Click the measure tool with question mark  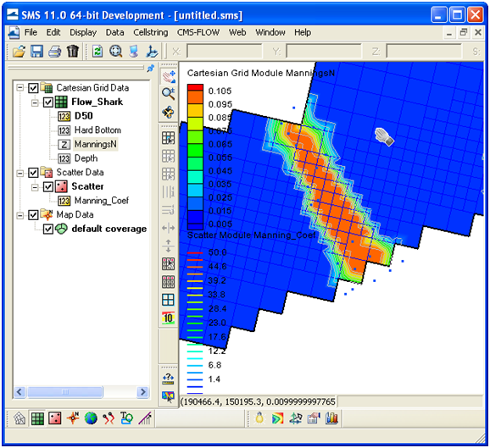pyautogui.click(x=169, y=379)
